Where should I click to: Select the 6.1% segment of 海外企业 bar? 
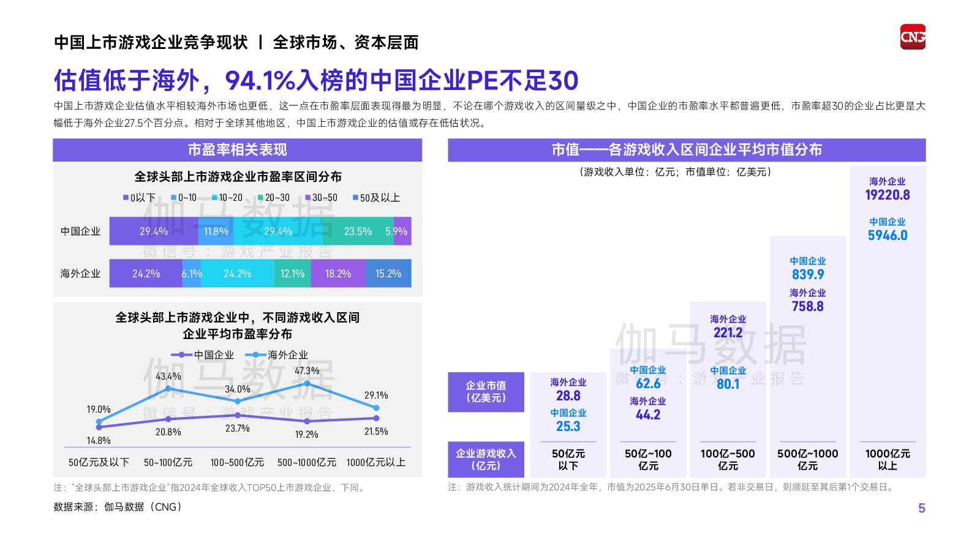pyautogui.click(x=192, y=274)
